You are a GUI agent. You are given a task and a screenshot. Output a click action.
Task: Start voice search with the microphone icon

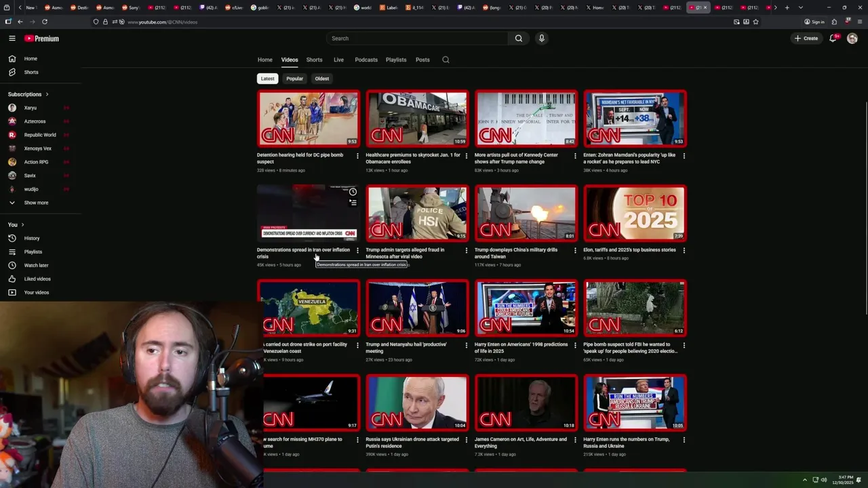pos(541,39)
